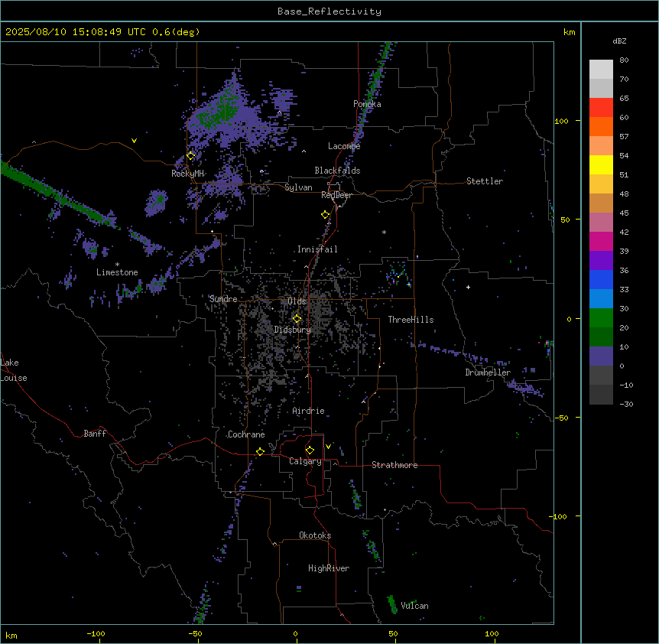
Task: Click the Okotoks city label
Action: pyautogui.click(x=315, y=535)
